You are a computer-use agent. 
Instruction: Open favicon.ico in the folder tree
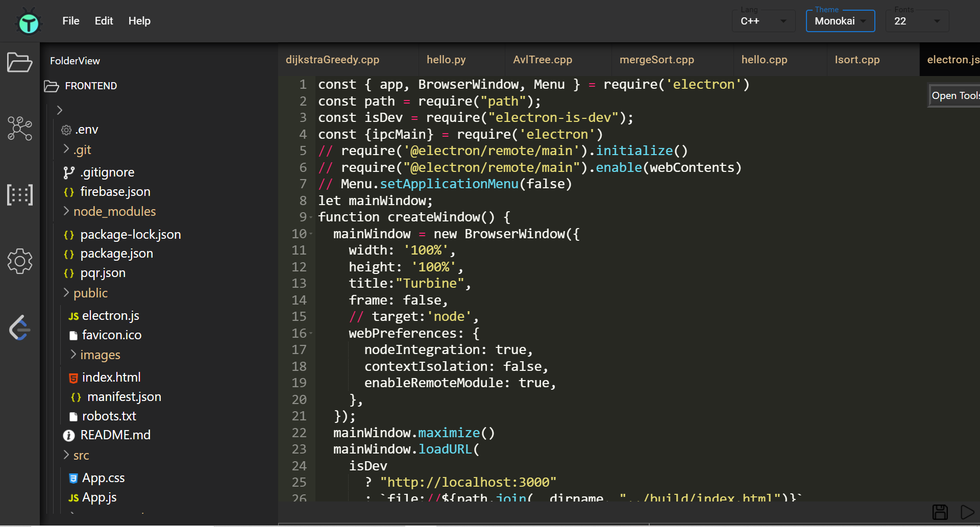[x=112, y=335]
